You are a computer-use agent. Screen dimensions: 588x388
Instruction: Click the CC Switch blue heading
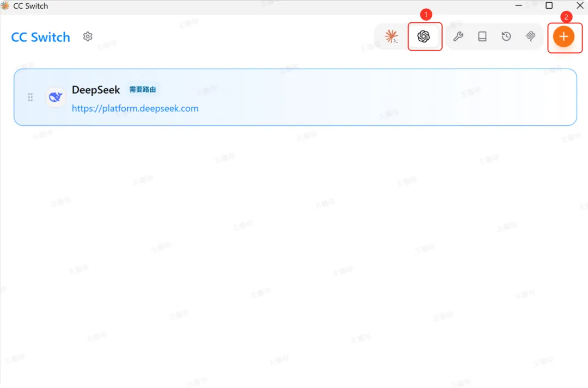click(x=40, y=37)
